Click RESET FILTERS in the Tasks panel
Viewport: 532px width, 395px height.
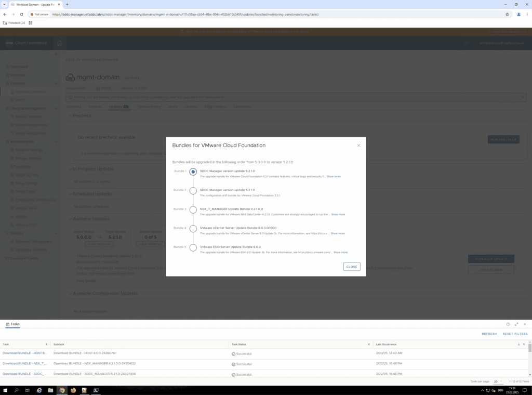coord(515,334)
